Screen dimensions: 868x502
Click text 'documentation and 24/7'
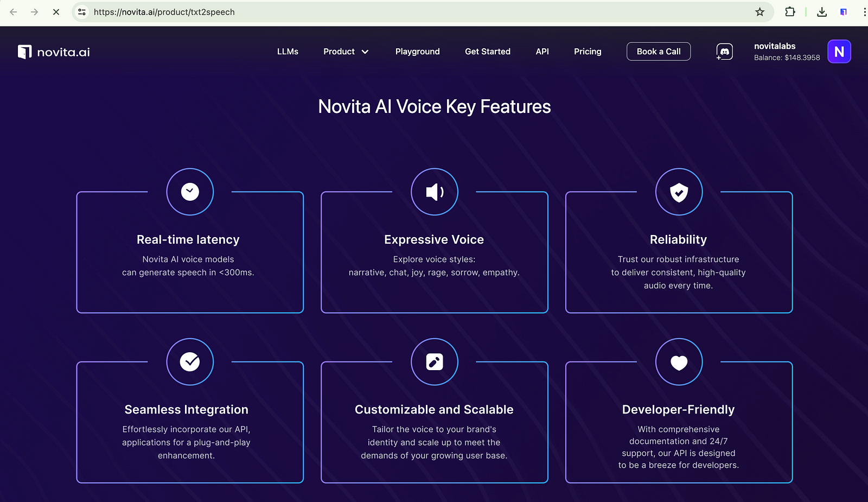click(679, 441)
